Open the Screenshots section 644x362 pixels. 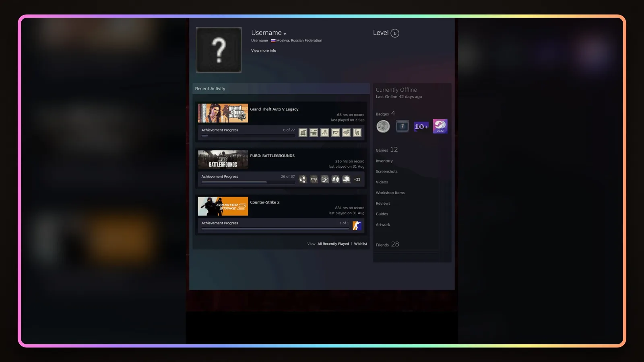pos(387,172)
